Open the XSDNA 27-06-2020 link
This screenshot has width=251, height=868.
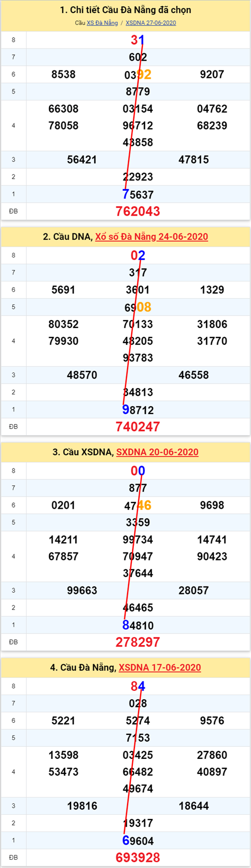click(151, 23)
